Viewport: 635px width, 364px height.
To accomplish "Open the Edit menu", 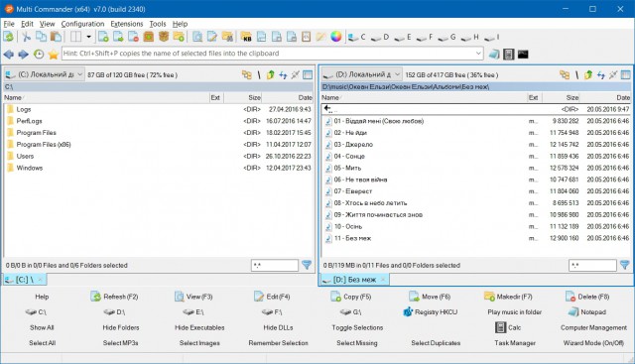I will (27, 24).
